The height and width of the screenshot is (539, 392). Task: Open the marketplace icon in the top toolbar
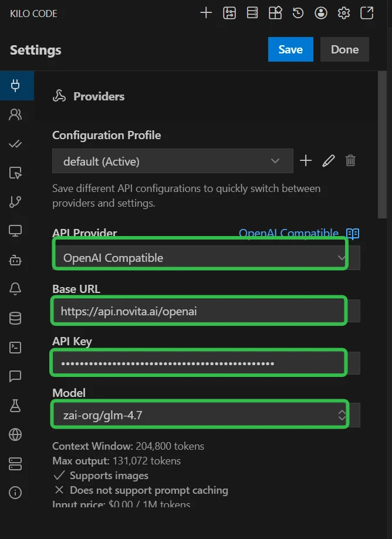coord(275,13)
